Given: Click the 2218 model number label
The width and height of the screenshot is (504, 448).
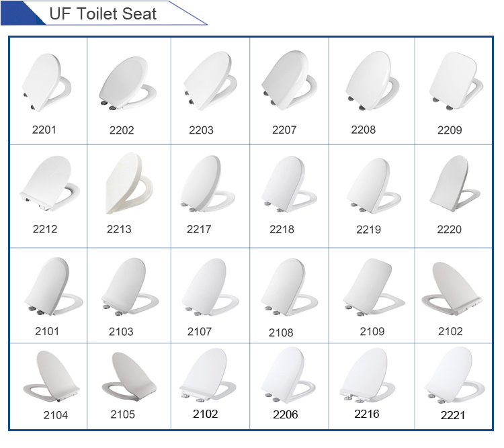Looking at the screenshot, I should tap(282, 229).
